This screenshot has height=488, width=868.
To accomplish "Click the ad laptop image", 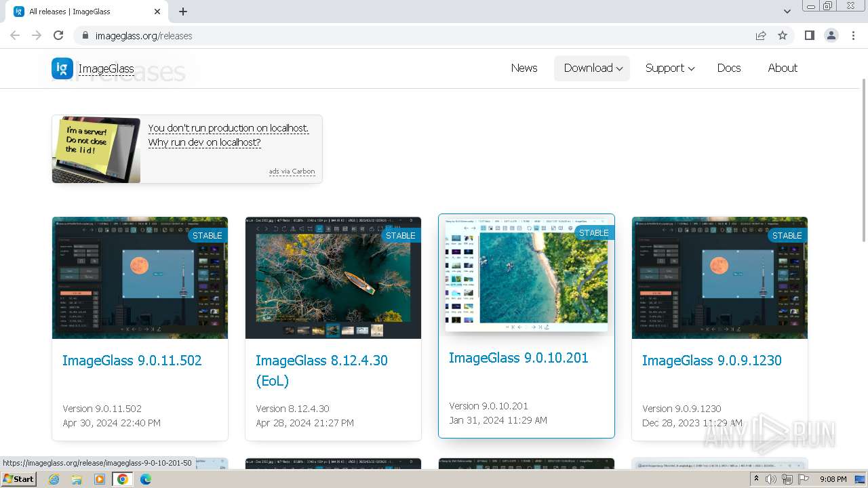I will 96,149.
